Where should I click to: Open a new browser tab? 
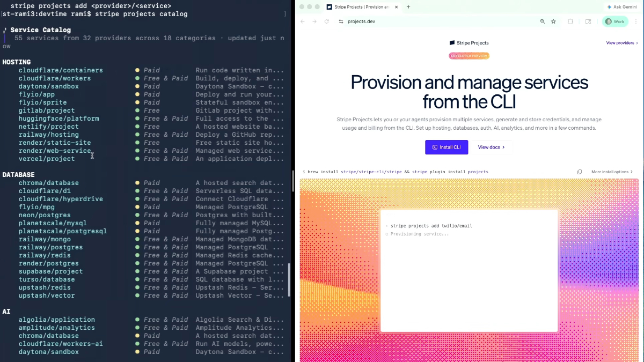tap(408, 7)
